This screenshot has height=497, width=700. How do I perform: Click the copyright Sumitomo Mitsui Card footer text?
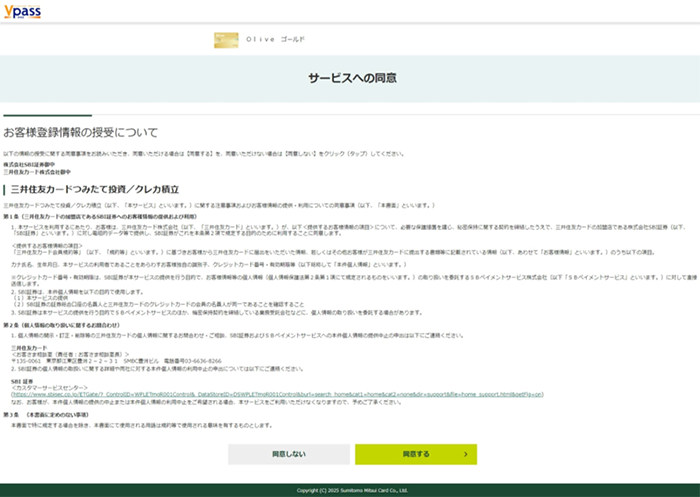352,490
